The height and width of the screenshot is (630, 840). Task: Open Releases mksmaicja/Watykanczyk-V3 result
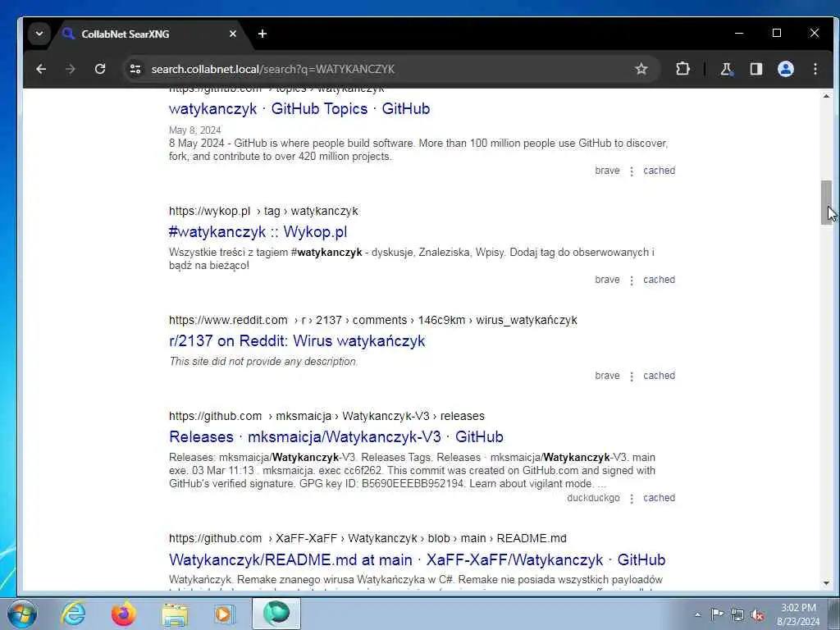(x=336, y=437)
